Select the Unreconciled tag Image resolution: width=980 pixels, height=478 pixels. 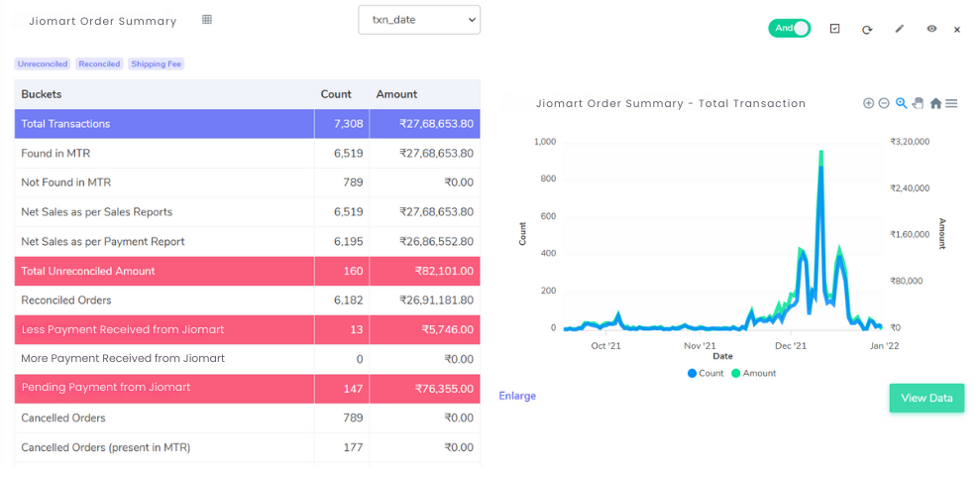tap(43, 63)
